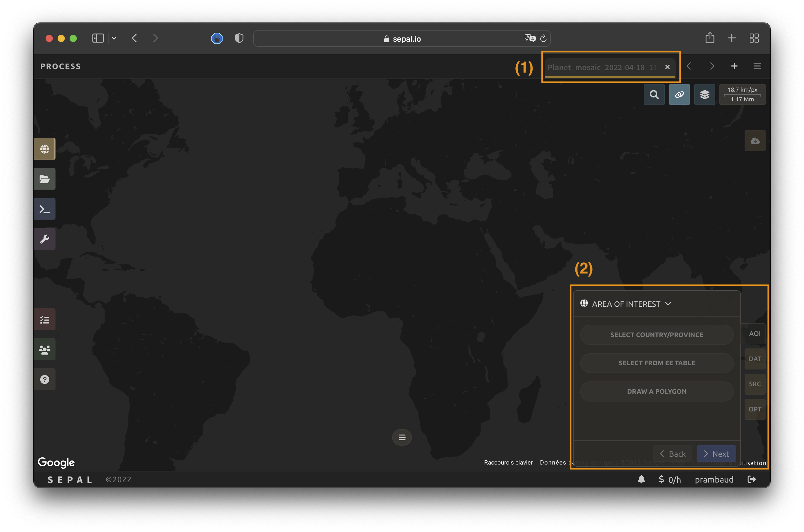804x532 pixels.
Task: Switch to the SRC panel tab
Action: coord(754,384)
